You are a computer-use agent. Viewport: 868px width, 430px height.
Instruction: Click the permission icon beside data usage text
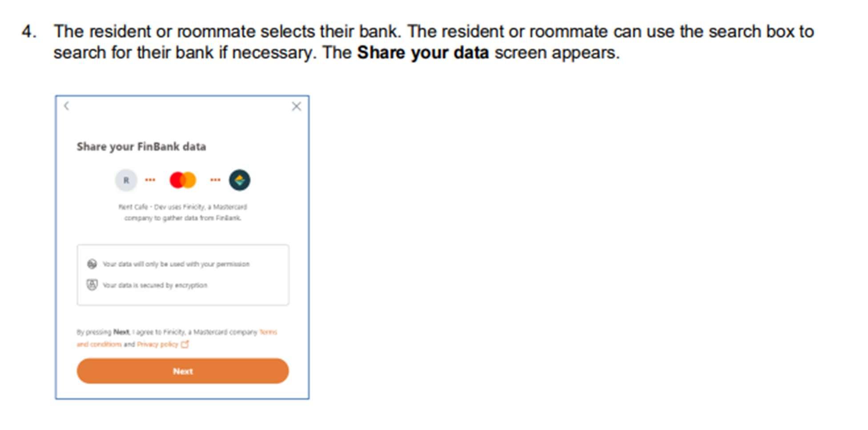click(92, 264)
